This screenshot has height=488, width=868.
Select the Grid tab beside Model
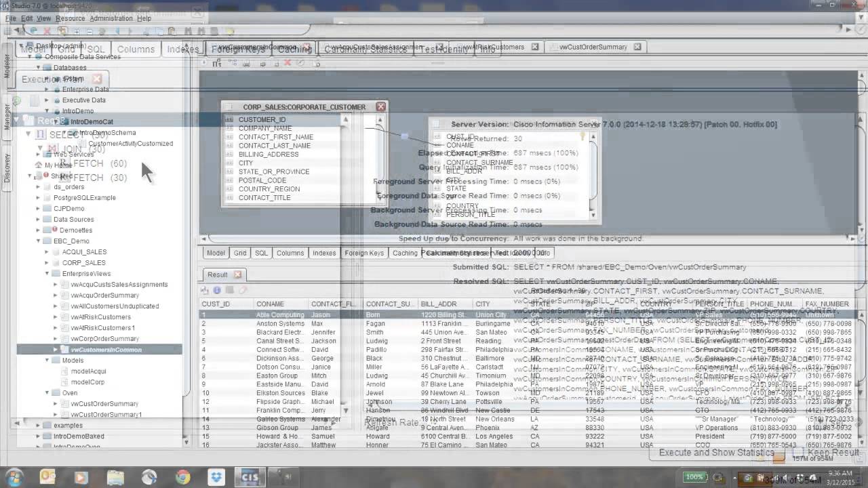coord(240,253)
